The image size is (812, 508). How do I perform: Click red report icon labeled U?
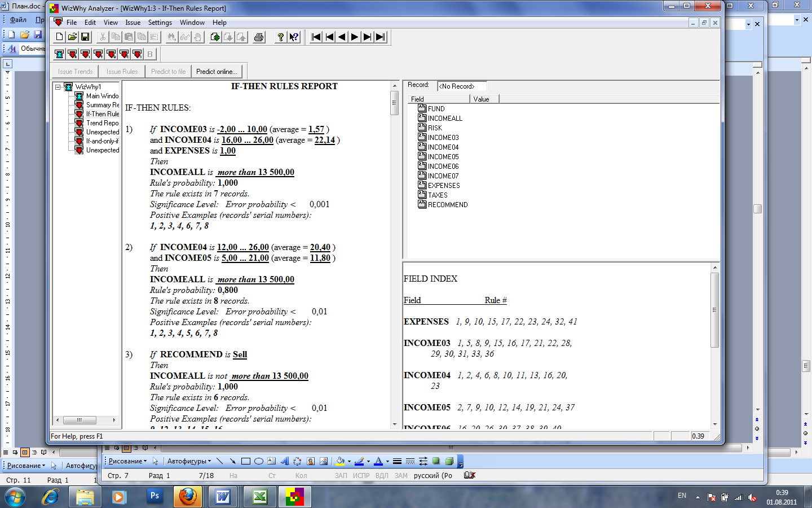(x=111, y=54)
